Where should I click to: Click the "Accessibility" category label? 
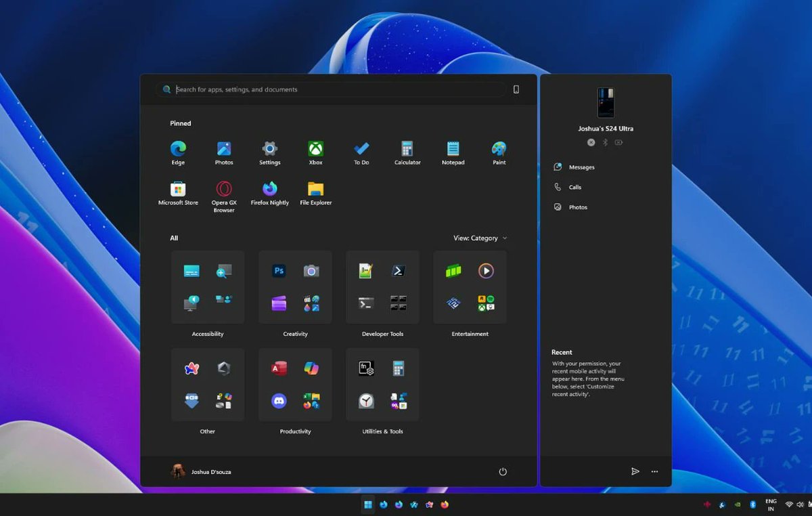pyautogui.click(x=208, y=334)
